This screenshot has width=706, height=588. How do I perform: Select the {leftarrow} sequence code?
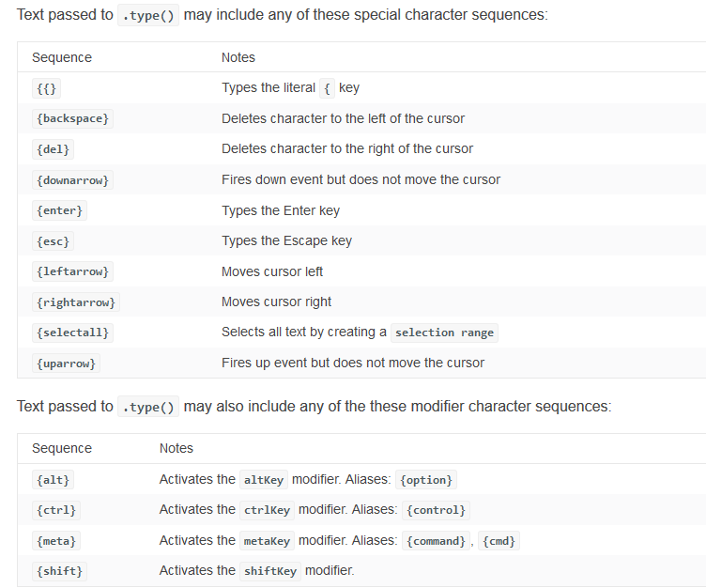point(72,271)
